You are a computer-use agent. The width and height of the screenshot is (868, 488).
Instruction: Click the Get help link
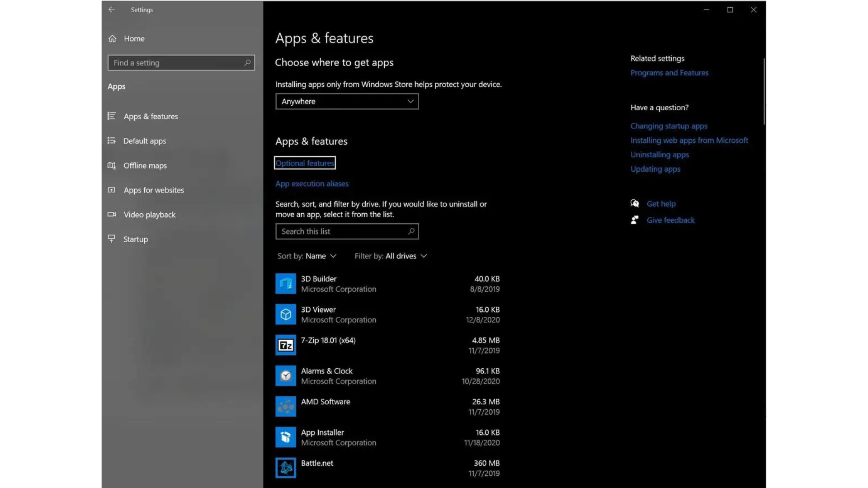661,204
